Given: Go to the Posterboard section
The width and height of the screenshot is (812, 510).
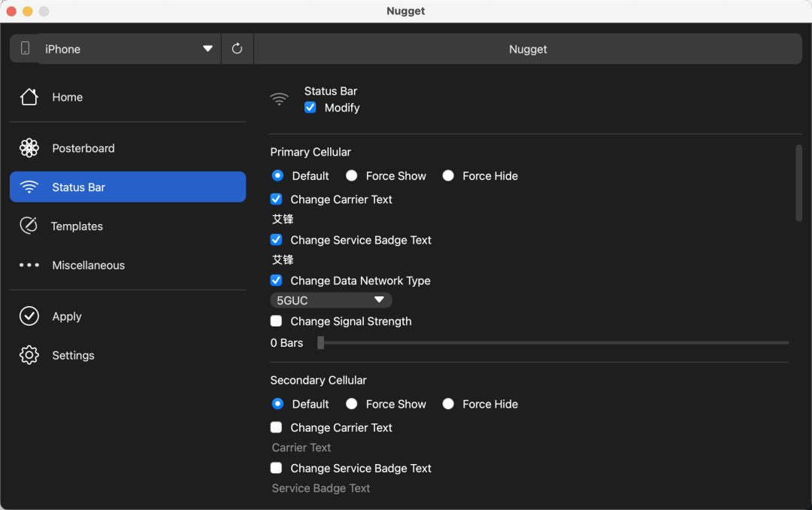Looking at the screenshot, I should pos(127,148).
